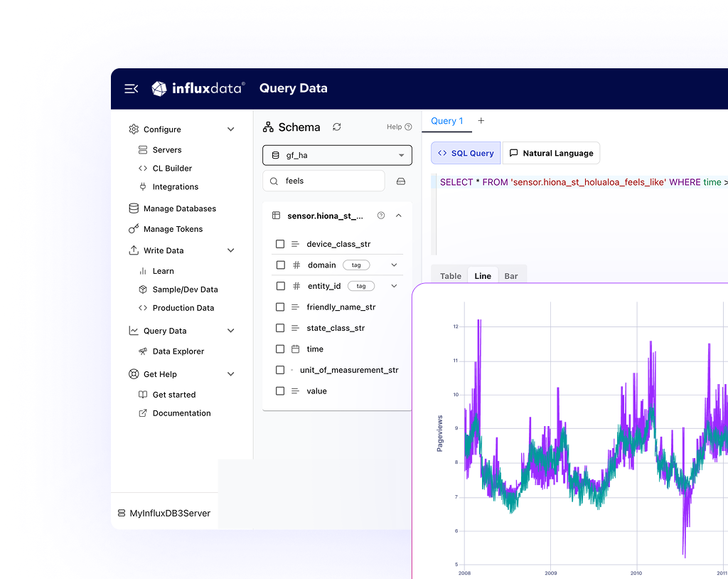Screen dimensions: 728x579
Task: Click the Manage Tokens key icon
Action: tap(134, 228)
